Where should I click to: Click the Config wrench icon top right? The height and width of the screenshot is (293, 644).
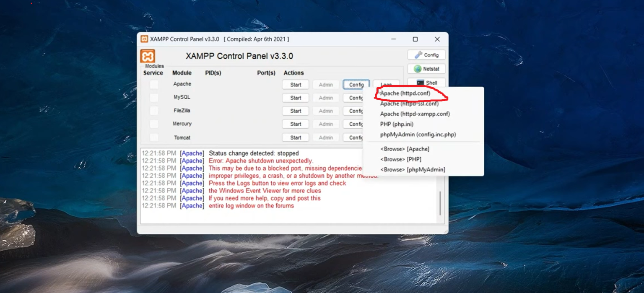[x=426, y=54]
